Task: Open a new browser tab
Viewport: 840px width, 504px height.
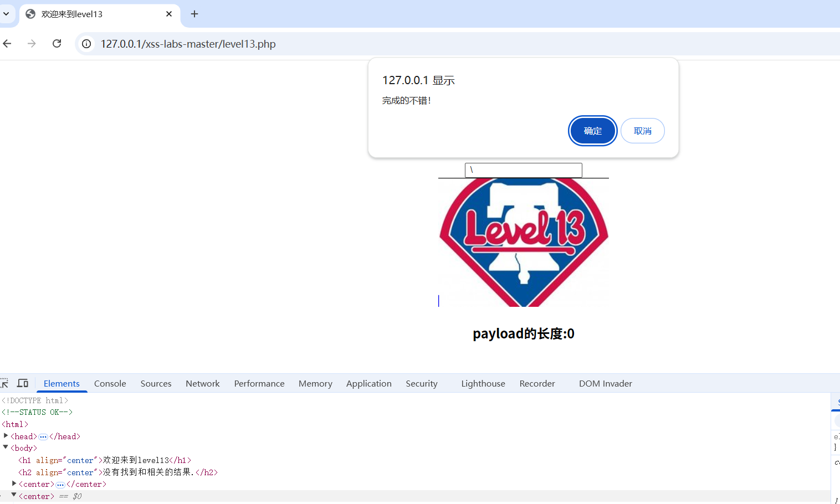Action: [194, 14]
